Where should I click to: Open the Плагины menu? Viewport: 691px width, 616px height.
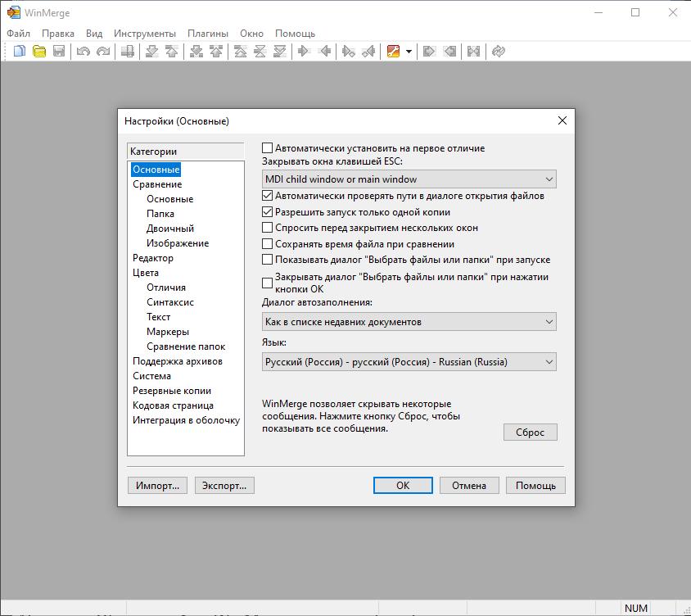208,34
